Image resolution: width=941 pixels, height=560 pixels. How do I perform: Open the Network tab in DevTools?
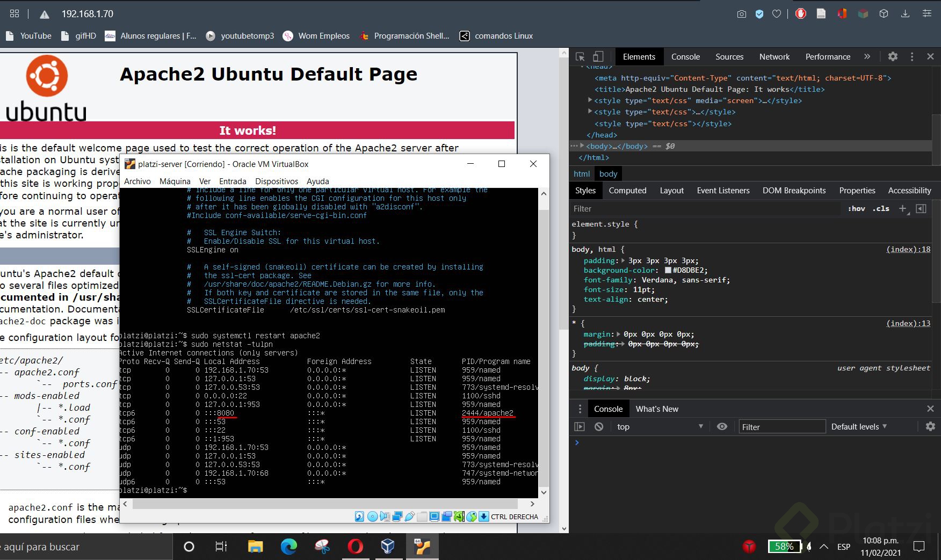(x=774, y=56)
